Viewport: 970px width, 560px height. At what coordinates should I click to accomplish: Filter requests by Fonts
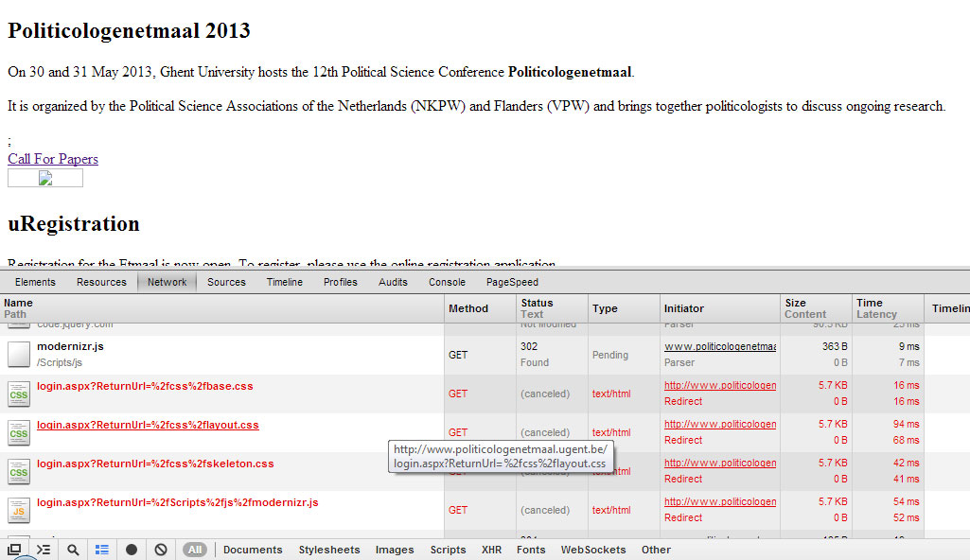531,550
